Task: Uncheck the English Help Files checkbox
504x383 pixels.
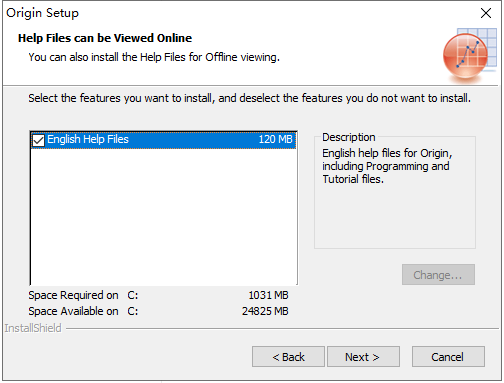Action: [x=38, y=140]
